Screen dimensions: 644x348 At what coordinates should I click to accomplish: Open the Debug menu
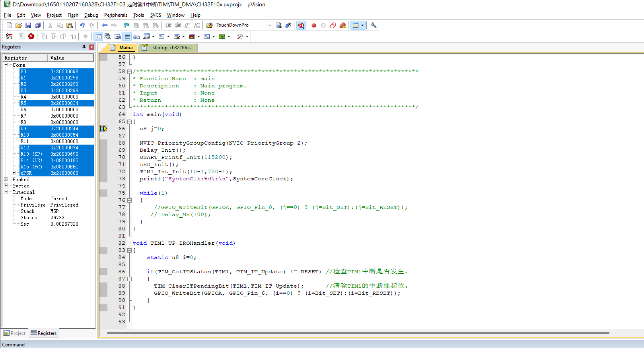click(x=91, y=15)
